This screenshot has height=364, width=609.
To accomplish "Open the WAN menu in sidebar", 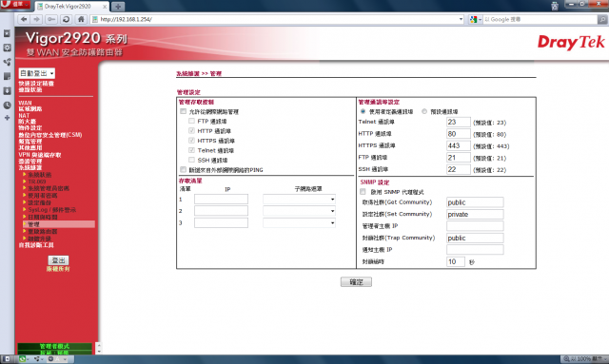I will click(x=25, y=103).
